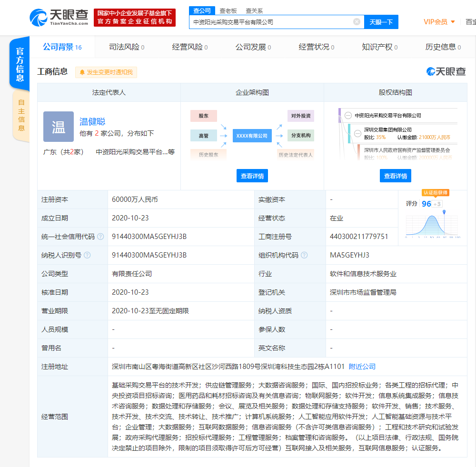
Task: Click the 认证后获得 badge
Action: pyautogui.click(x=436, y=192)
